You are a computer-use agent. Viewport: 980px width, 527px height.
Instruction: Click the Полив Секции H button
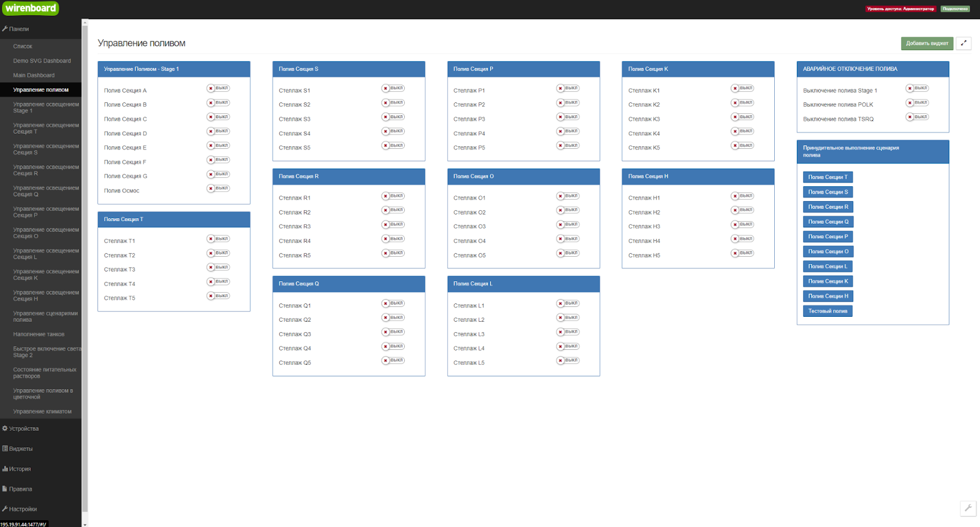(828, 296)
